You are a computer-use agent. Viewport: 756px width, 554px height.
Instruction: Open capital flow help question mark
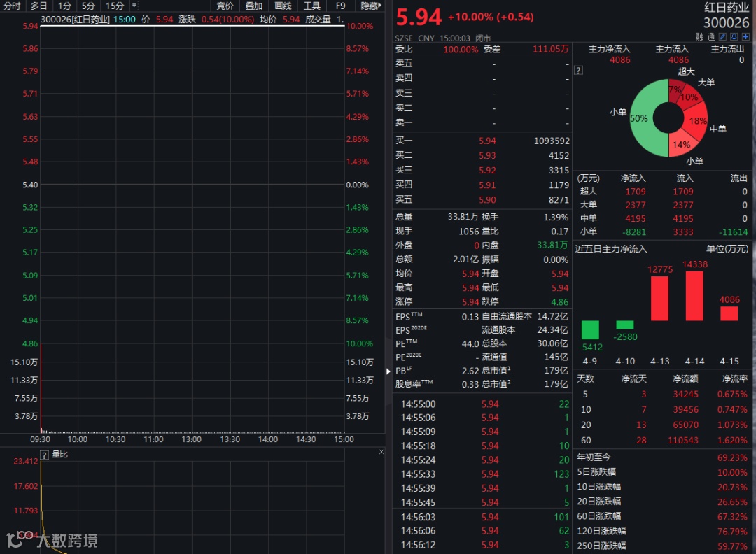579,71
